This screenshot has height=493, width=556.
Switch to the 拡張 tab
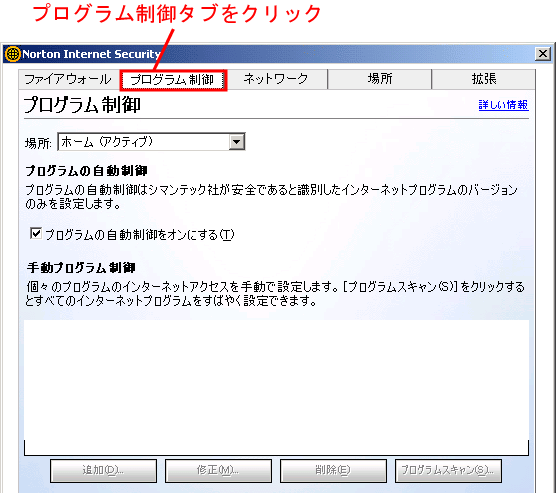(x=483, y=79)
